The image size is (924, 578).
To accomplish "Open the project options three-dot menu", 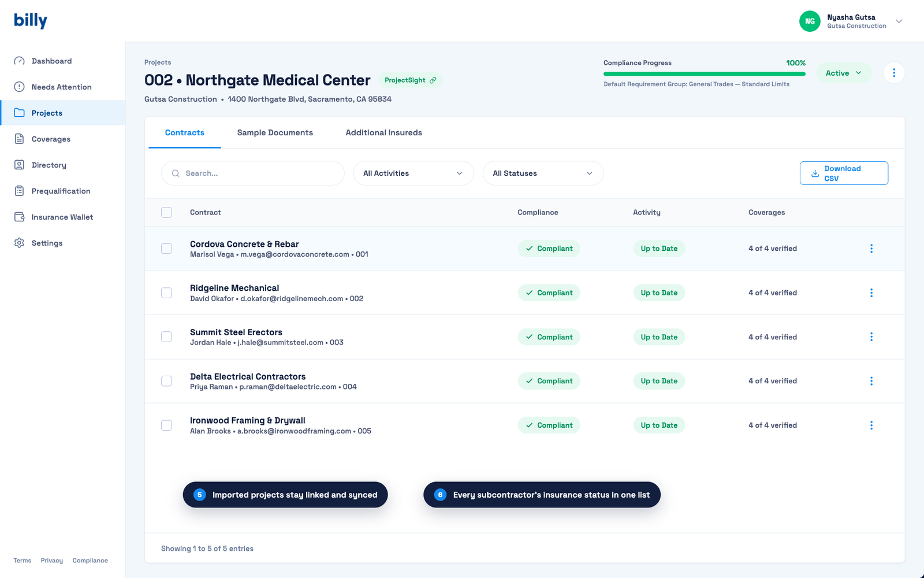I will [x=894, y=73].
